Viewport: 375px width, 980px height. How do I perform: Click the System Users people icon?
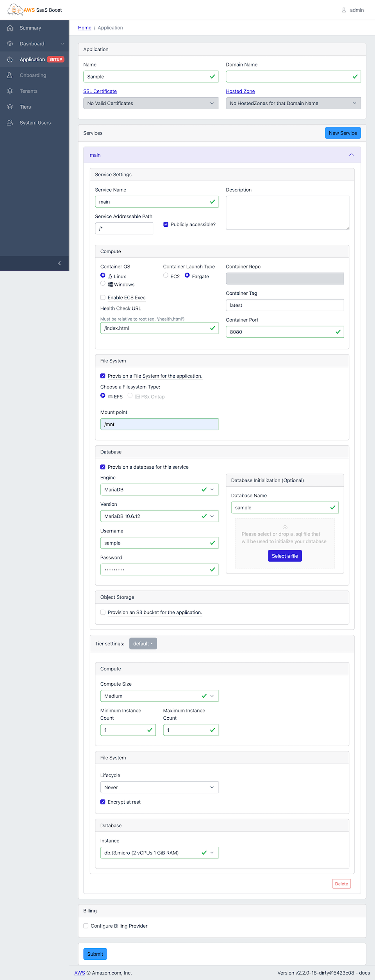point(10,123)
